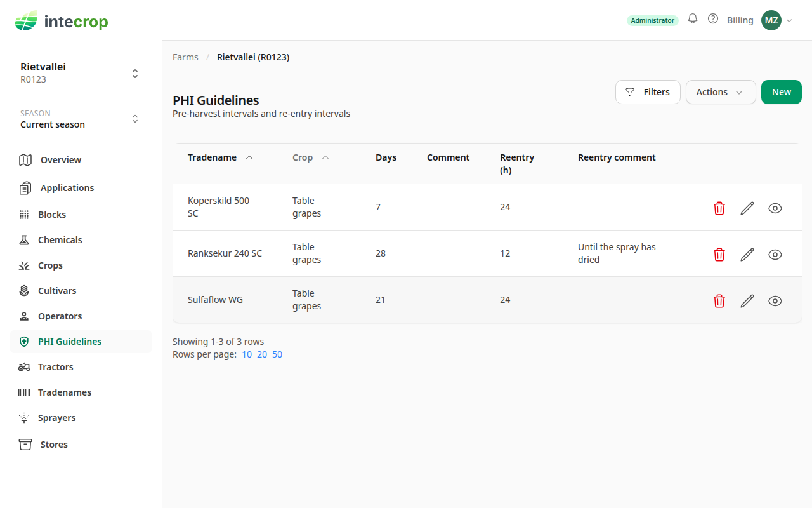Viewport: 812px width, 508px height.
Task: Set rows per page to 50
Action: [277, 354]
